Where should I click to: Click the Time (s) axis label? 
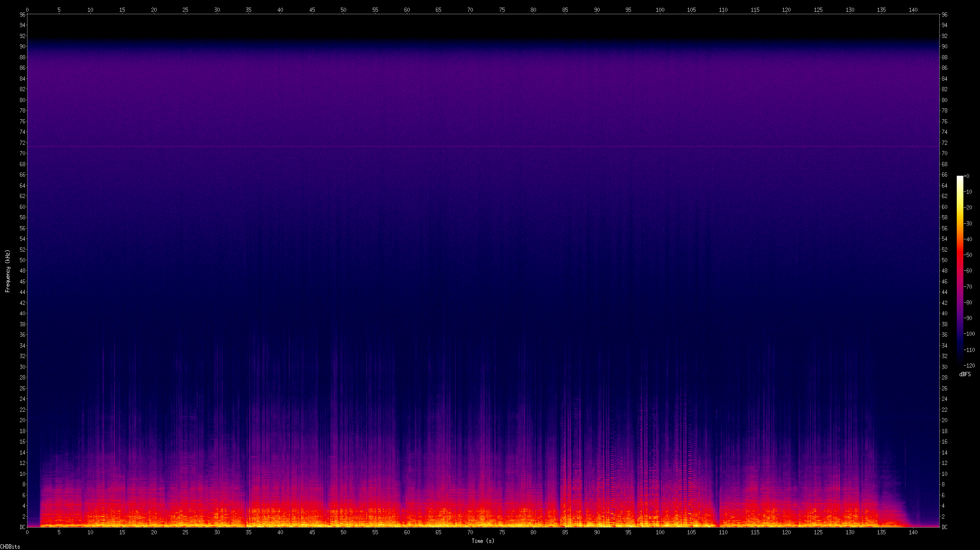(482, 541)
